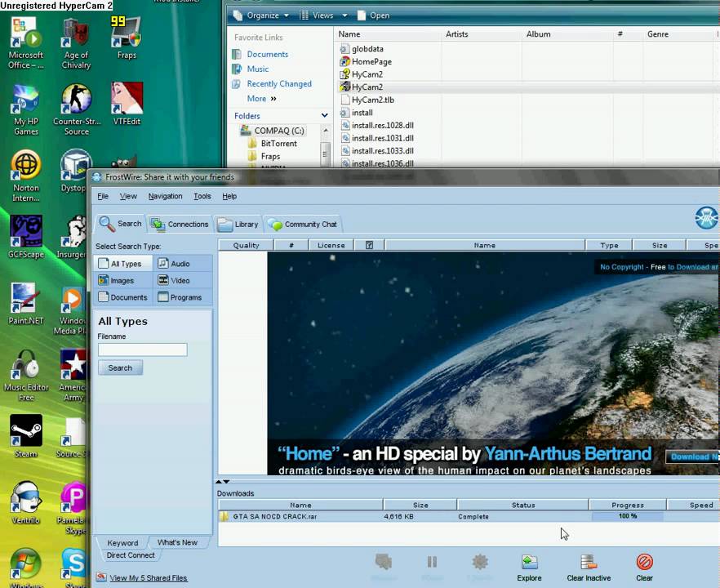720x588 pixels.
Task: Open the Organize dropdown in Explorer
Action: [x=261, y=16]
